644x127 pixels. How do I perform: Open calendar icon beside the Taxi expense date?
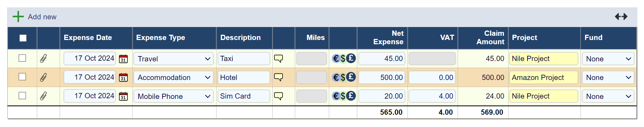click(123, 59)
